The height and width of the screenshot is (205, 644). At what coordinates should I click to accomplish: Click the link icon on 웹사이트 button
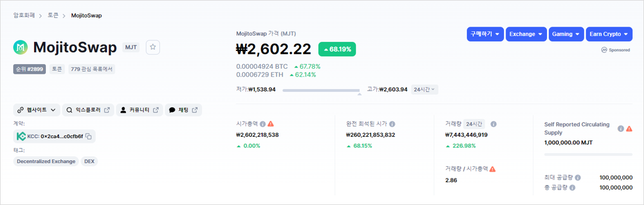(20, 110)
